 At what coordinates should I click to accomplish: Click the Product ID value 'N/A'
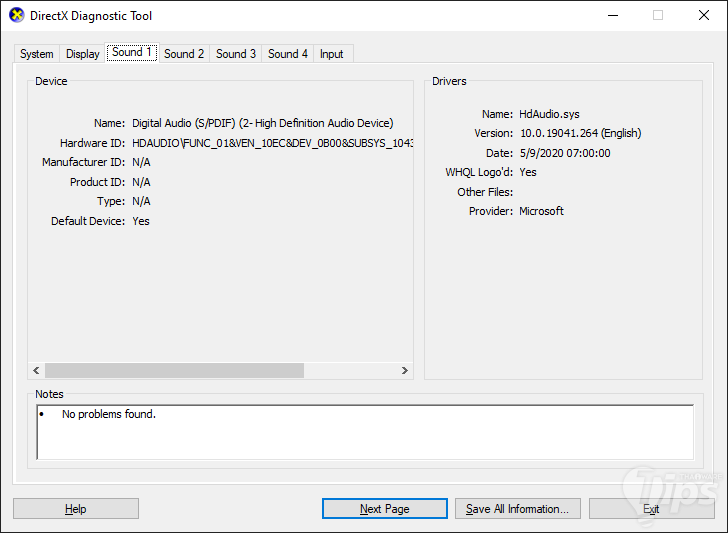(x=141, y=182)
